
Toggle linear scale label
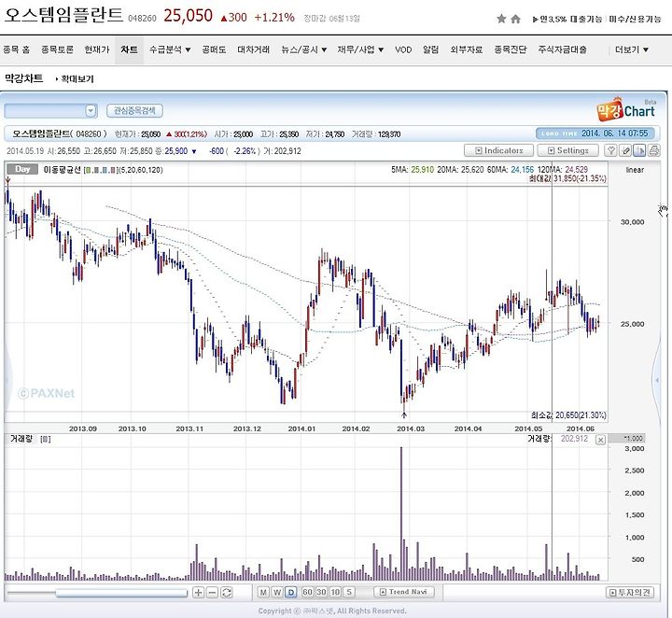point(635,170)
